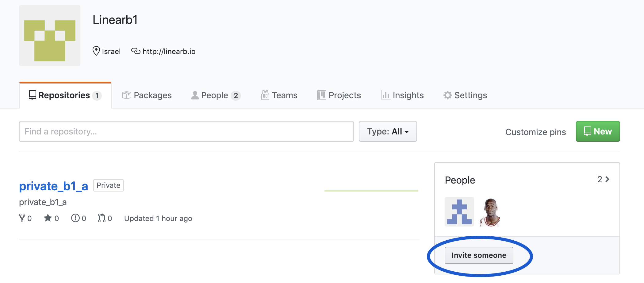Click the pull requests icon under private_b1_a
Viewport: 644px width, 283px height.
tap(102, 218)
